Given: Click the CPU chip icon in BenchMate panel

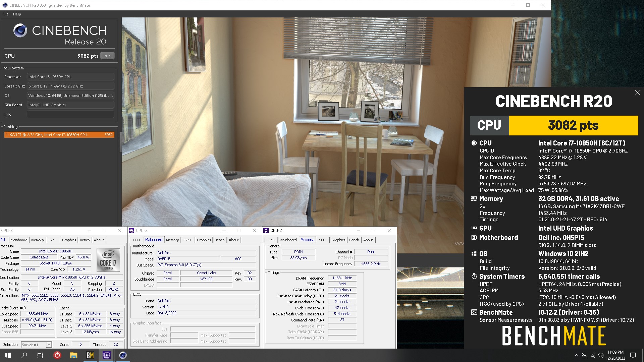Looking at the screenshot, I should tap(474, 143).
